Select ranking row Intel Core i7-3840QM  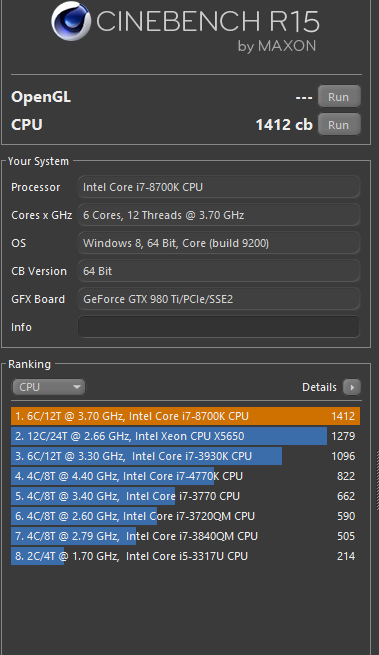[x=185, y=536]
